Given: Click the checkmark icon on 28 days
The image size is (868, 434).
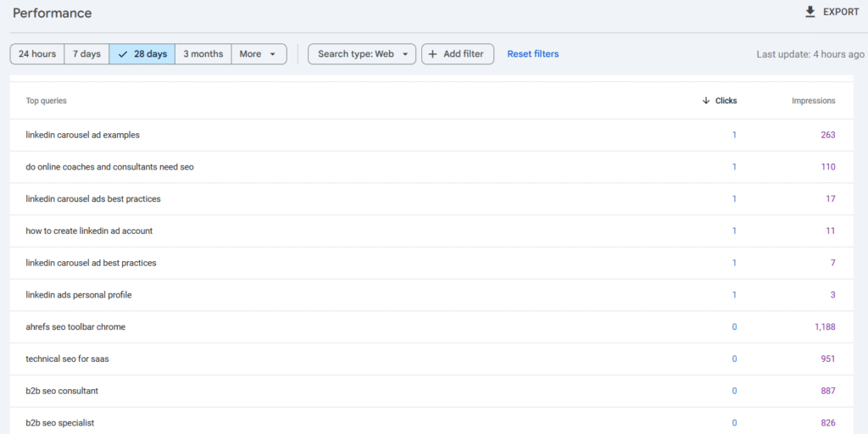Looking at the screenshot, I should coord(123,54).
